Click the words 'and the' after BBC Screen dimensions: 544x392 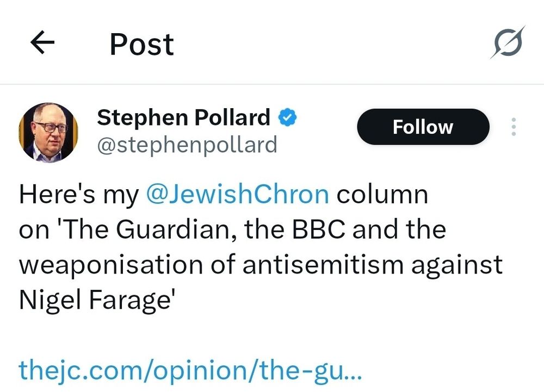399,229
